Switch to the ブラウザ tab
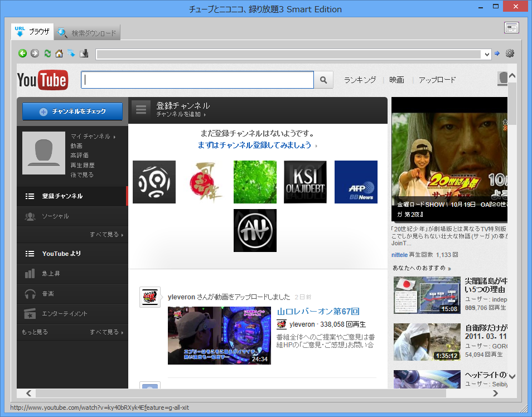This screenshot has height=417, width=532. pyautogui.click(x=32, y=32)
